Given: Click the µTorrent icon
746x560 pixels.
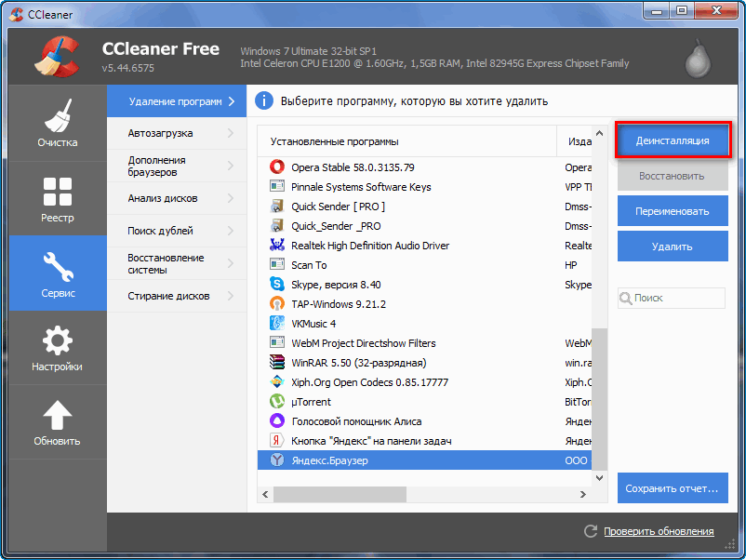Looking at the screenshot, I should pyautogui.click(x=277, y=401).
